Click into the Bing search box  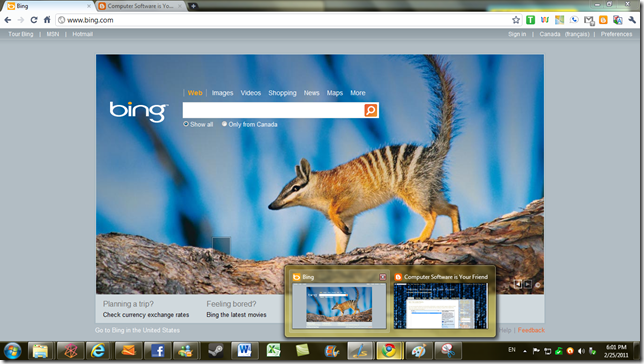[x=273, y=110]
